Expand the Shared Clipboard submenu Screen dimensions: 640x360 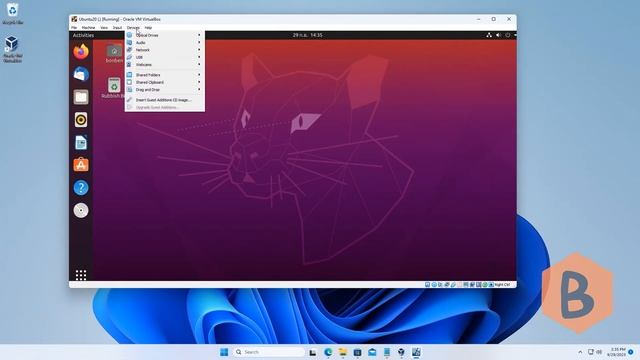(x=165, y=82)
